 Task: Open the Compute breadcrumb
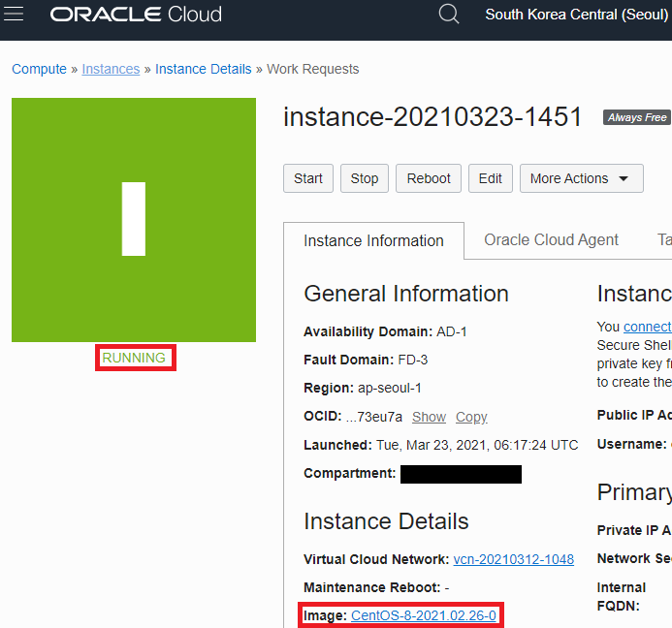[x=39, y=69]
